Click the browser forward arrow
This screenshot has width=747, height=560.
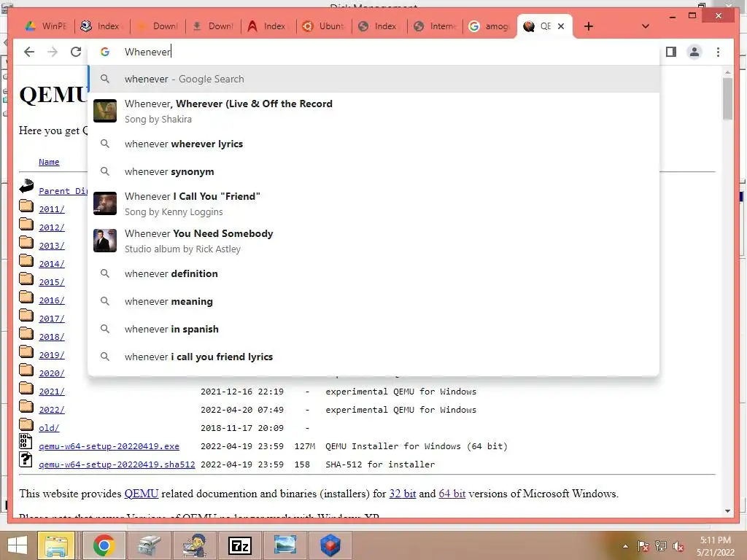coord(53,52)
